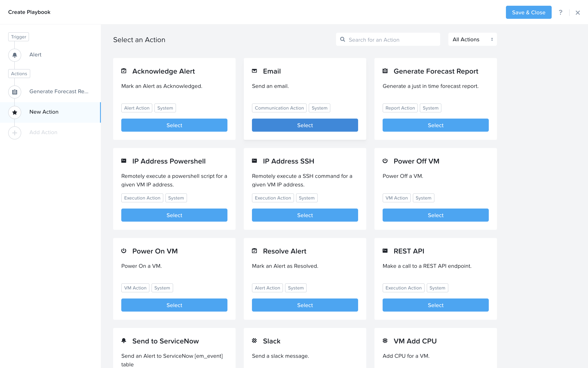Click the Resolve Alert card icon
The height and width of the screenshot is (368, 588).
pos(254,251)
